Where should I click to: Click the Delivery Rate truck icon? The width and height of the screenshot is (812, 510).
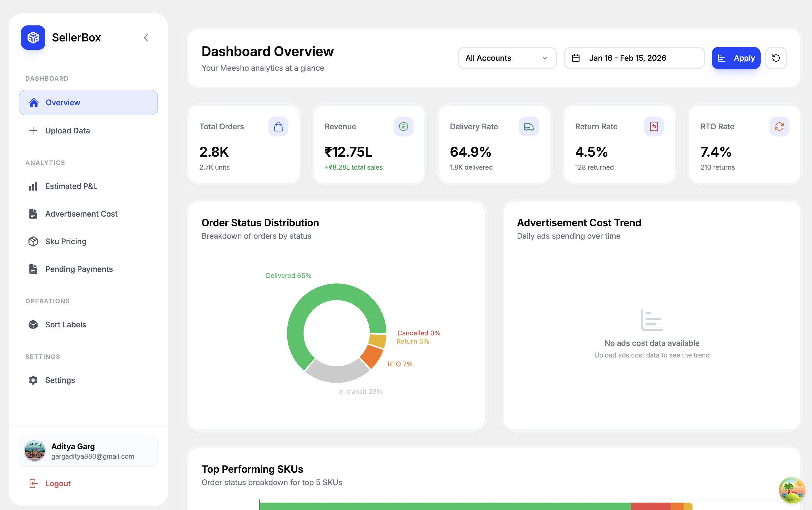click(x=528, y=127)
